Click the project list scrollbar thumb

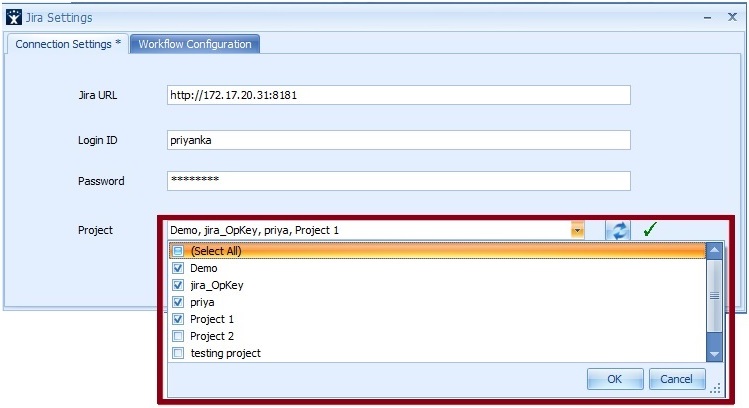(x=714, y=296)
